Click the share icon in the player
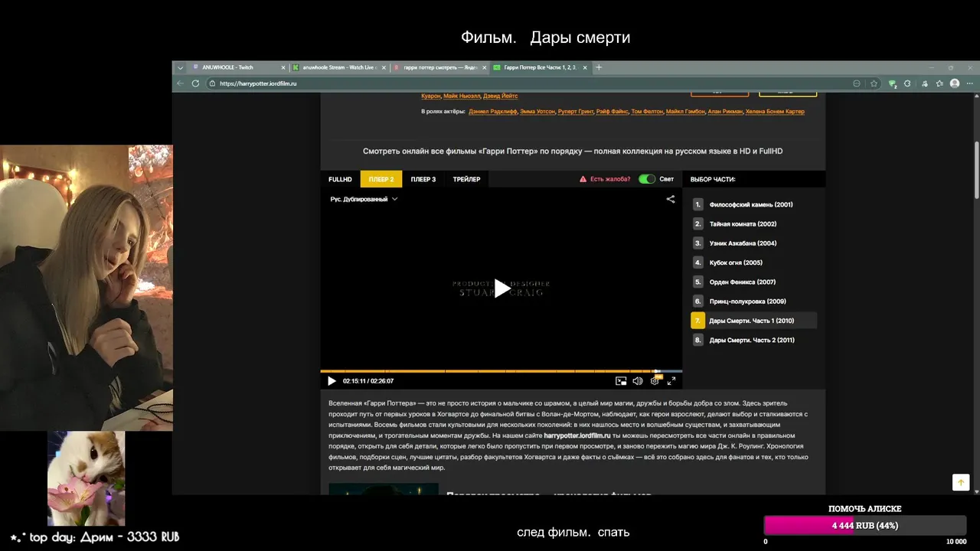The image size is (980, 551). coord(671,199)
